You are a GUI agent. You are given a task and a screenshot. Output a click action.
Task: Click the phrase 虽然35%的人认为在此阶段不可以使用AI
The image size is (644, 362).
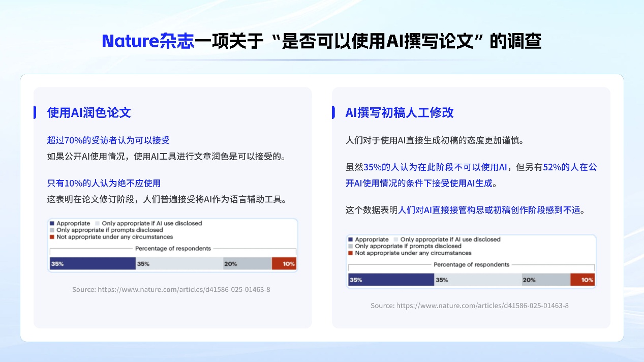click(x=427, y=167)
